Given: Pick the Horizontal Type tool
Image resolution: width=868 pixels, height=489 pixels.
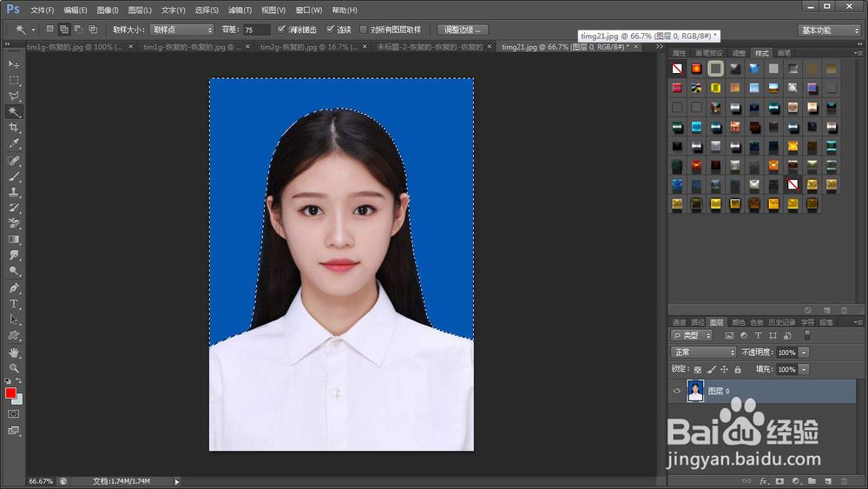Looking at the screenshot, I should pyautogui.click(x=14, y=304).
